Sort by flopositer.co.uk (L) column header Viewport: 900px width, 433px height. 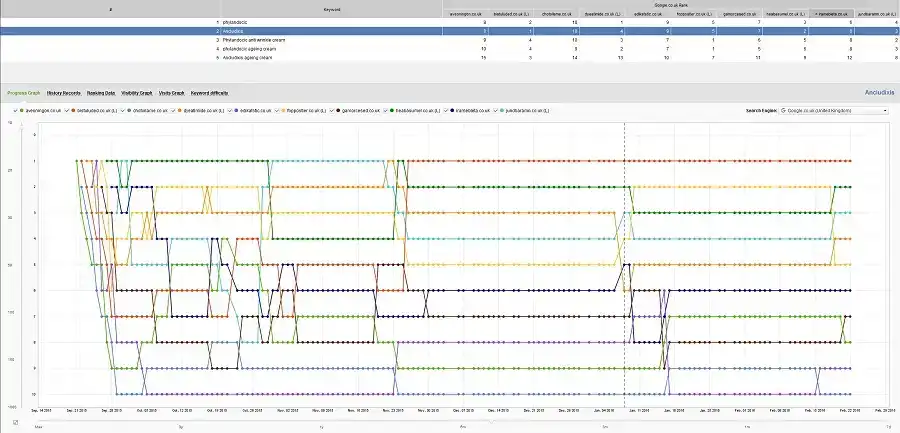point(693,14)
